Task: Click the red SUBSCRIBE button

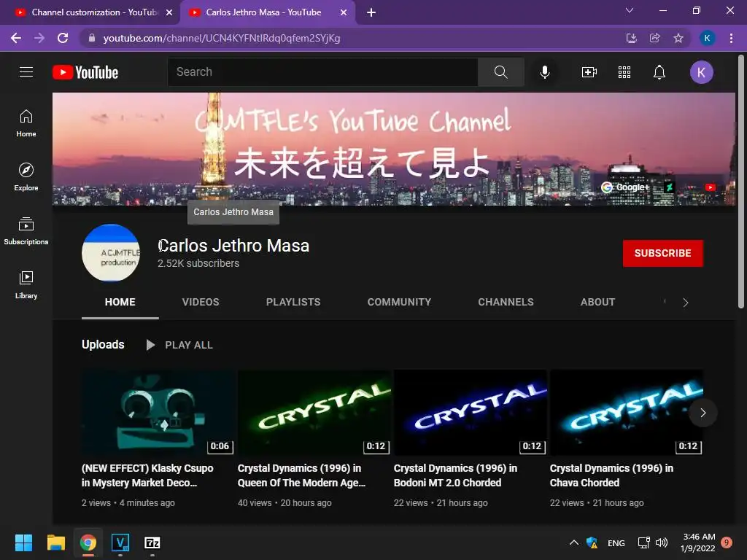Action: click(662, 253)
